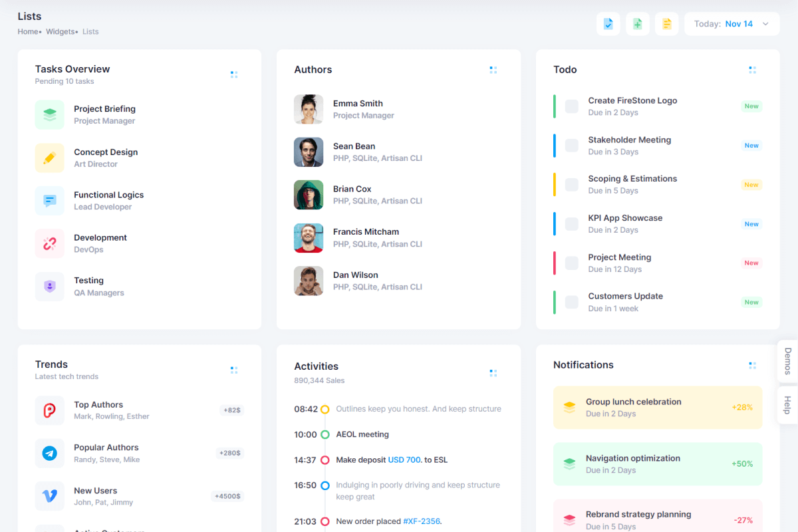Click the yellow notes icon in header
This screenshot has height=532, width=798.
click(666, 24)
